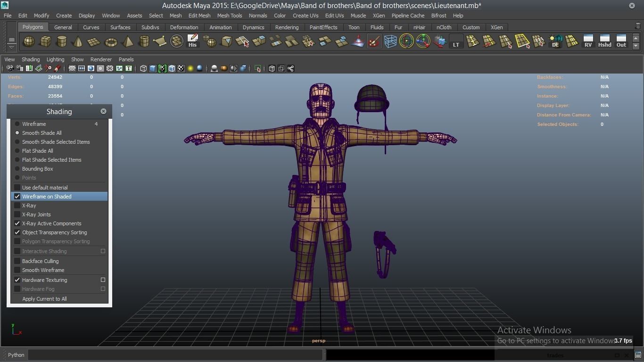Screen dimensions: 644x362
Task: Open the Mesh Tools menu
Action: tap(230, 16)
